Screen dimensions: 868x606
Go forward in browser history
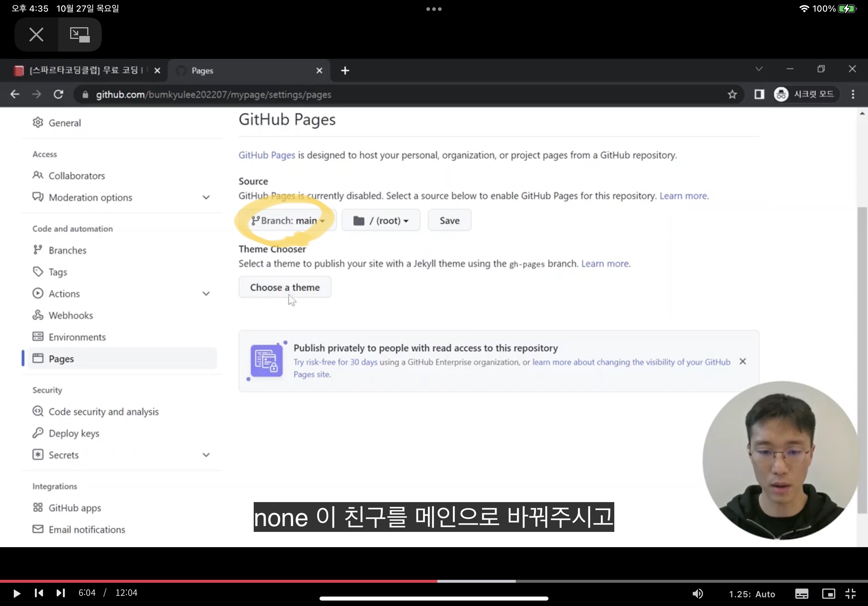(36, 94)
